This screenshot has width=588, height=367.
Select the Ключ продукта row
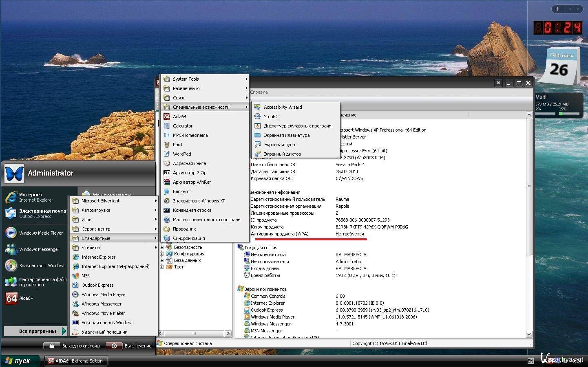point(329,227)
